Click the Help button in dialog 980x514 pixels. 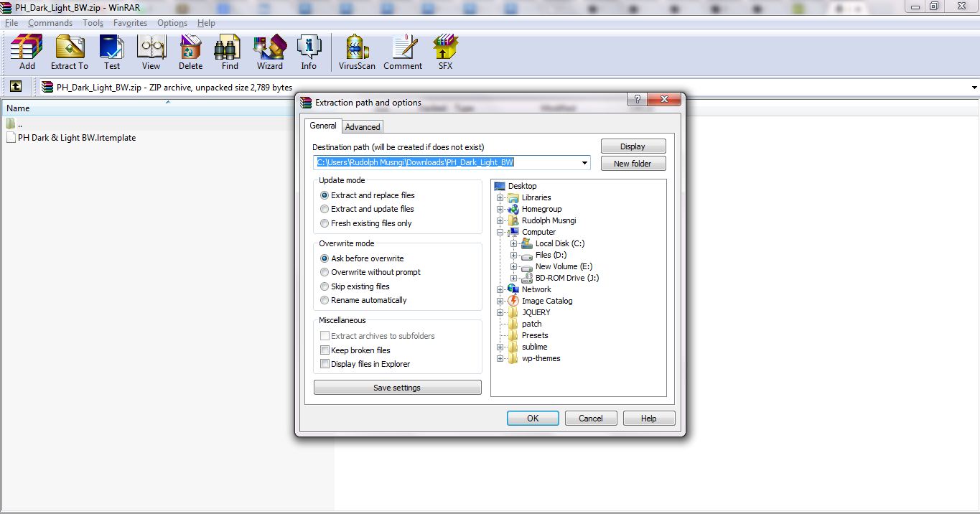[x=649, y=419]
